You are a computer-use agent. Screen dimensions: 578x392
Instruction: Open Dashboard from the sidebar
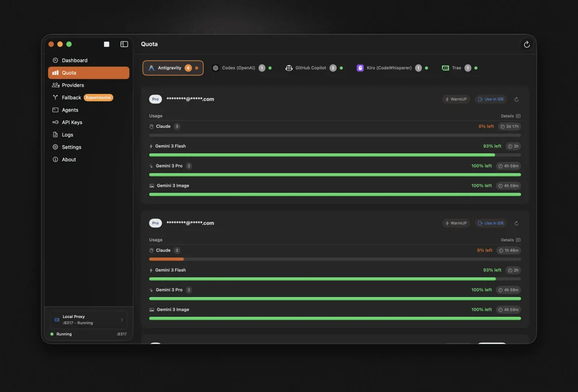pos(89,60)
